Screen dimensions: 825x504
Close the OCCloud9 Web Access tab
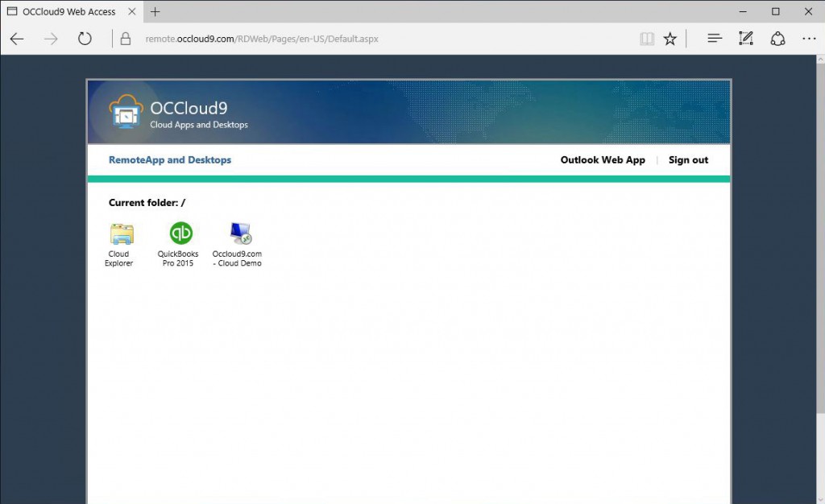pyautogui.click(x=132, y=11)
